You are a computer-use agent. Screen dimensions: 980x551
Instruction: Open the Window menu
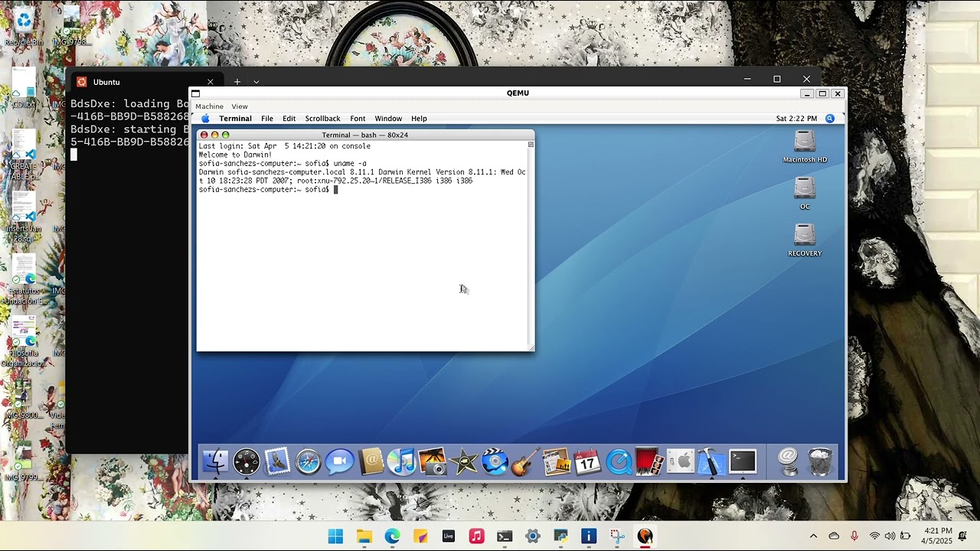[388, 119]
